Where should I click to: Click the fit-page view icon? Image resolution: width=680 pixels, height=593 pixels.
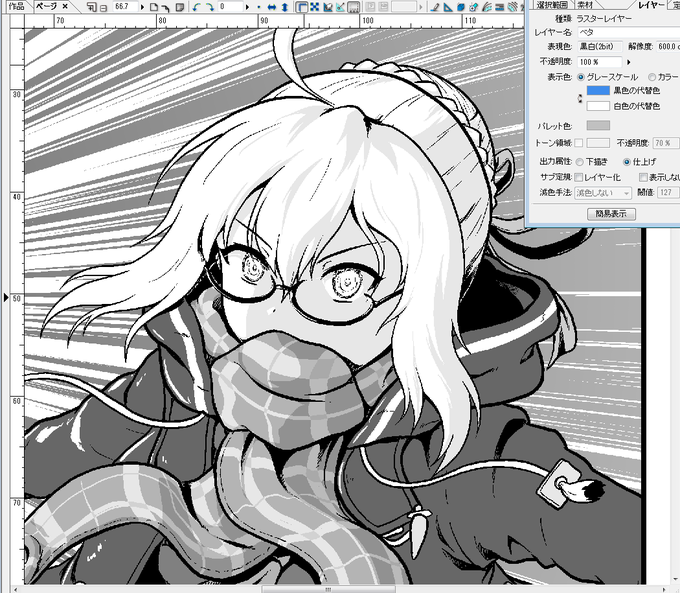(x=154, y=7)
